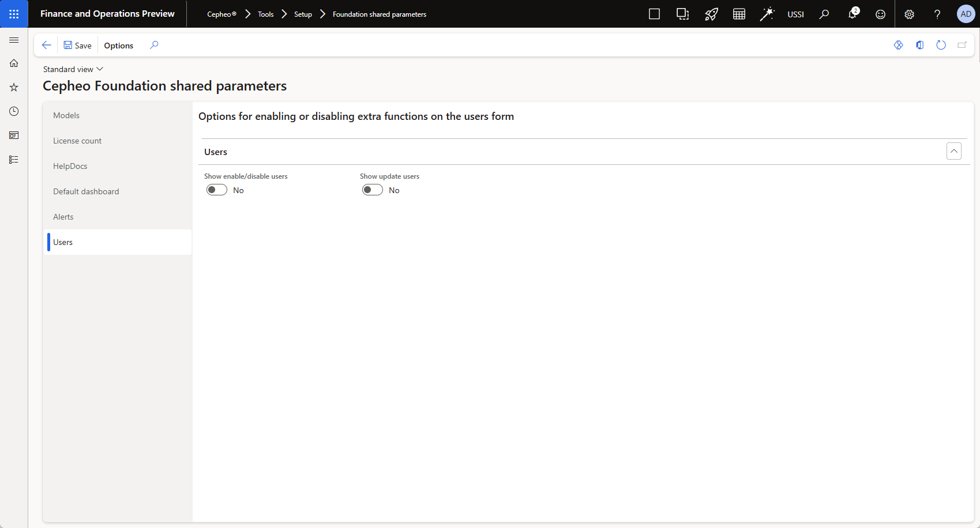This screenshot has height=528, width=980.
Task: Open the Recent clock icon in sidebar
Action: (14, 111)
